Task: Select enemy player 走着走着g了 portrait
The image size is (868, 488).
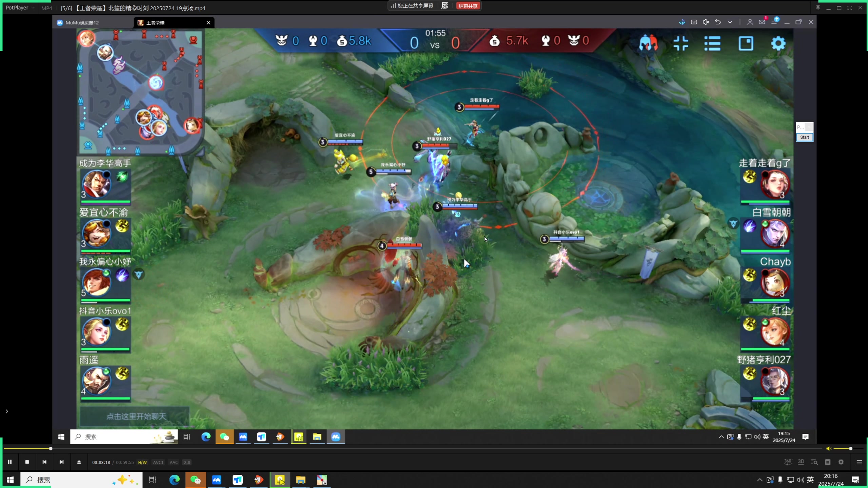Action: coord(775,184)
